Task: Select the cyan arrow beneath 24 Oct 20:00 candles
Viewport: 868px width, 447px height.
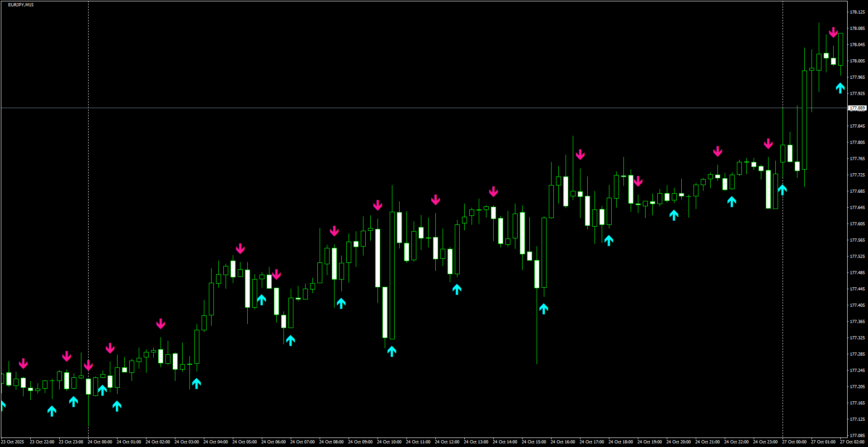Action: tap(674, 215)
